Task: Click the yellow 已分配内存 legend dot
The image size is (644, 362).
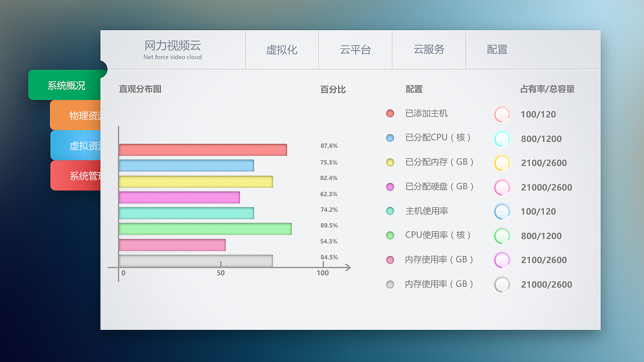Action: click(x=390, y=162)
